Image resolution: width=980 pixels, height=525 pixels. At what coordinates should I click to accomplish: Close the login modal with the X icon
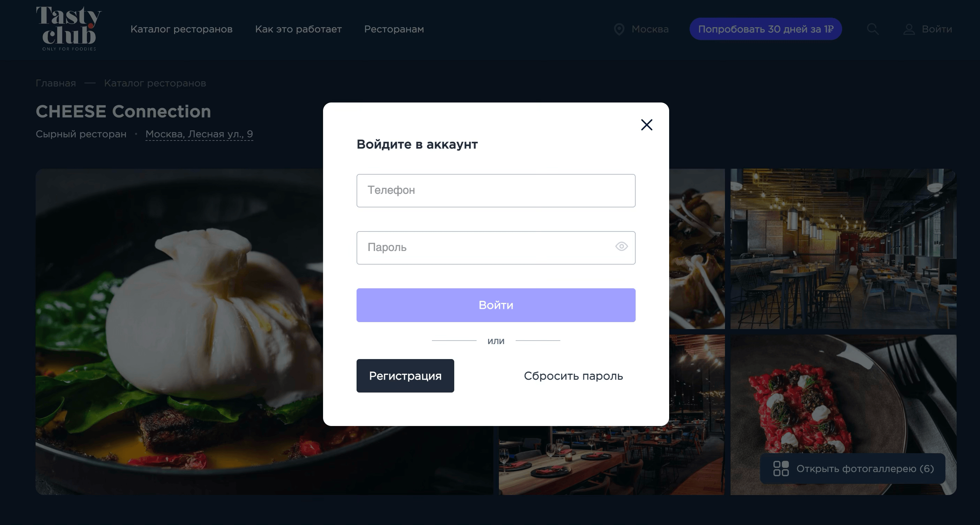click(646, 125)
